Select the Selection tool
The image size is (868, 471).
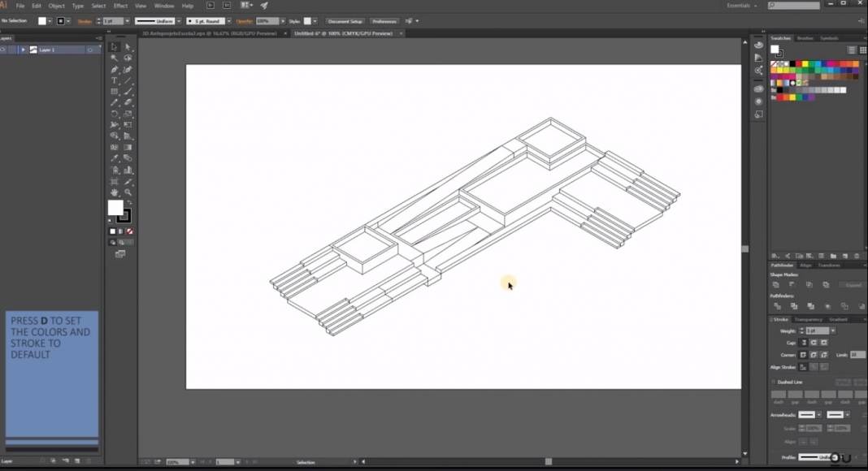pyautogui.click(x=114, y=46)
